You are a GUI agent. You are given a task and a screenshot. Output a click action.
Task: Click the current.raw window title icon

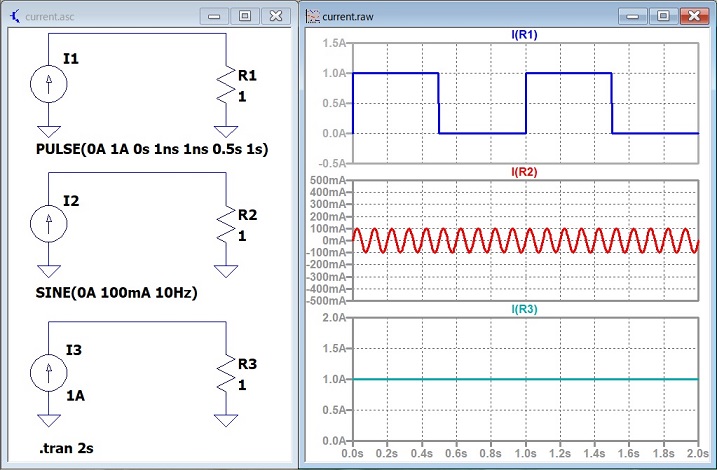pyautogui.click(x=312, y=16)
